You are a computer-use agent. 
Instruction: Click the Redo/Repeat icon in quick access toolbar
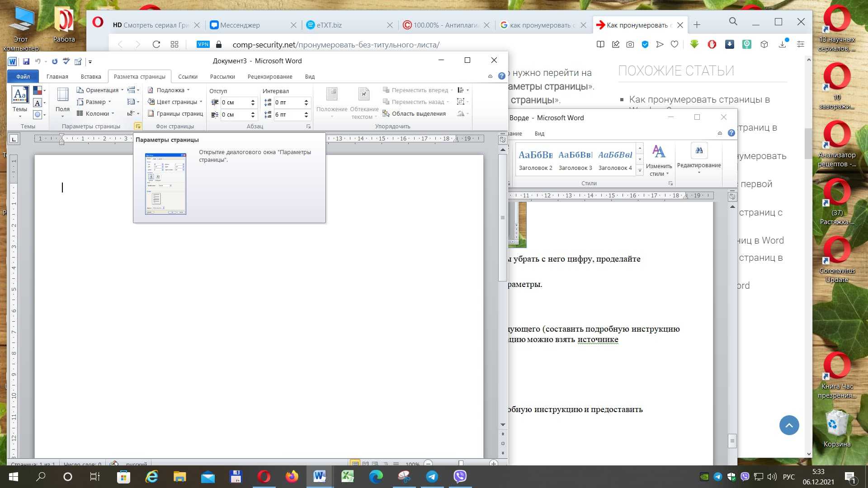(55, 61)
